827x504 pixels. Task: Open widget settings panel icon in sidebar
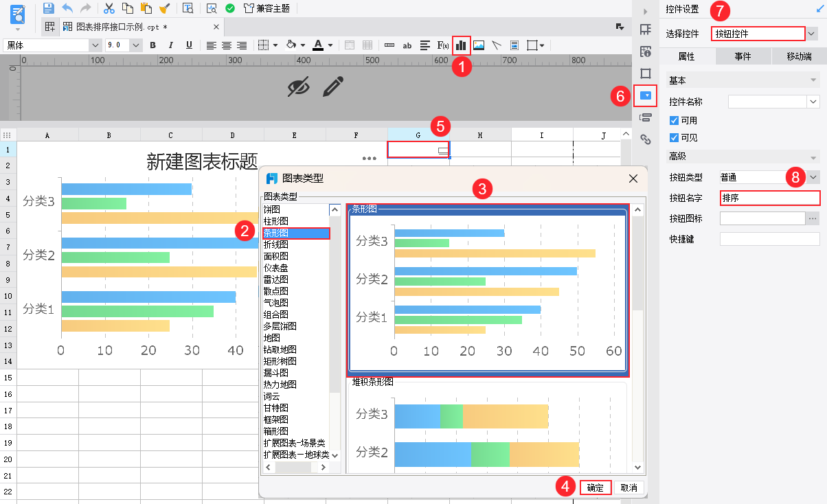click(645, 95)
